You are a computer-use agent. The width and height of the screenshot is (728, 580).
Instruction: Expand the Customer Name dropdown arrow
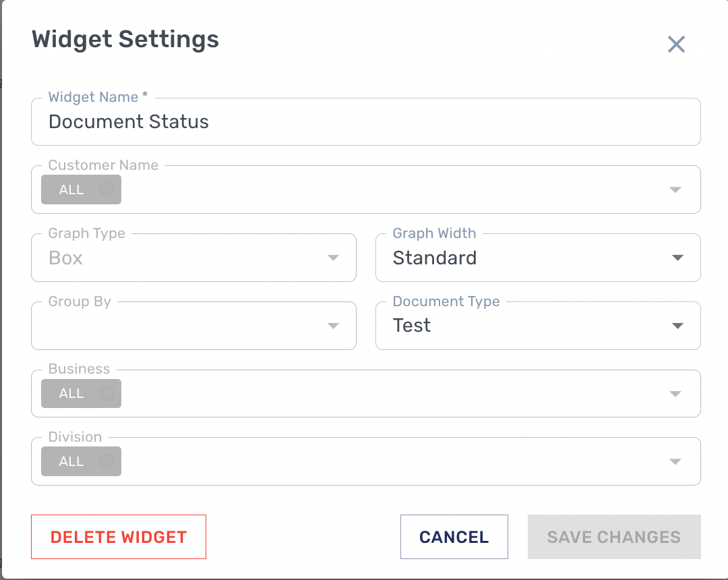point(675,190)
